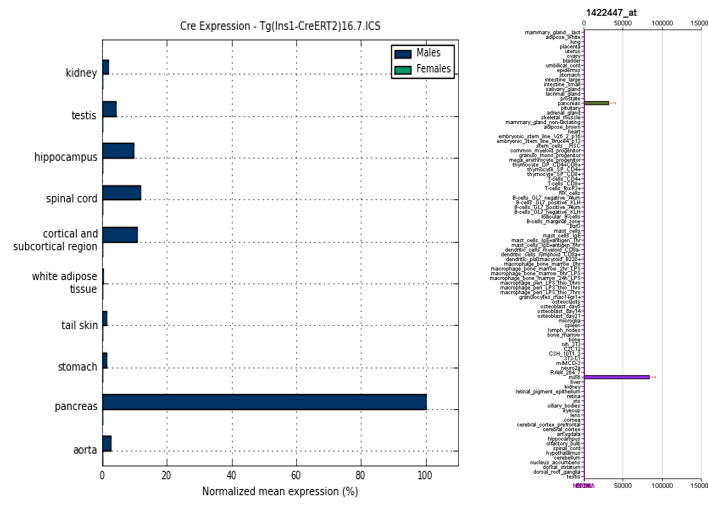Click the 'tail skin' y-axis label

pyautogui.click(x=79, y=325)
